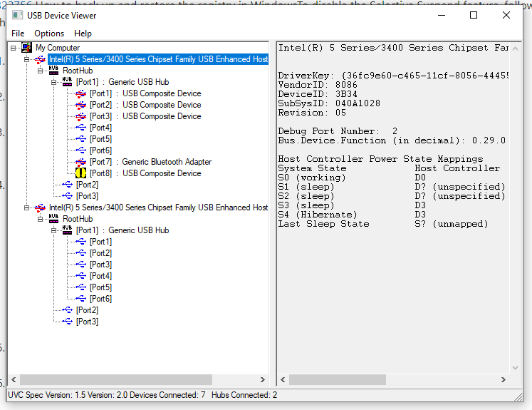Click the S0 (working) row

352,178
